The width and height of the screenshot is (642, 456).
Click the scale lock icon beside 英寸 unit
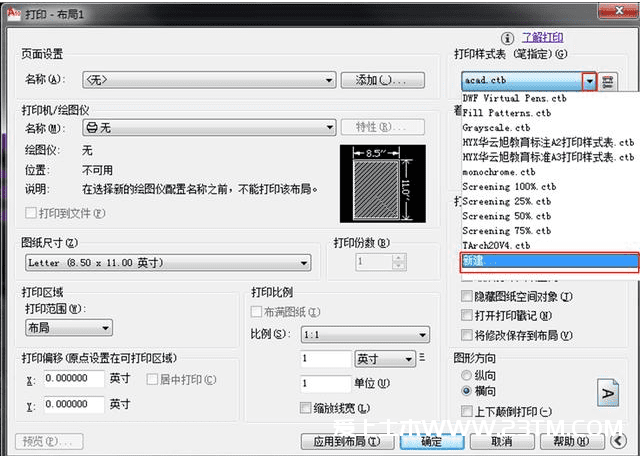point(422,357)
